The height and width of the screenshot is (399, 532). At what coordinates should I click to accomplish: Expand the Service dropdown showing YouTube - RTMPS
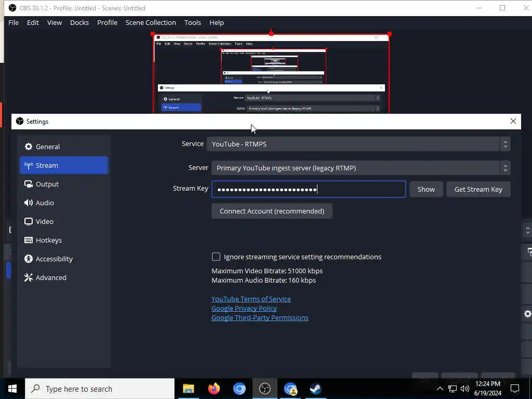click(358, 144)
